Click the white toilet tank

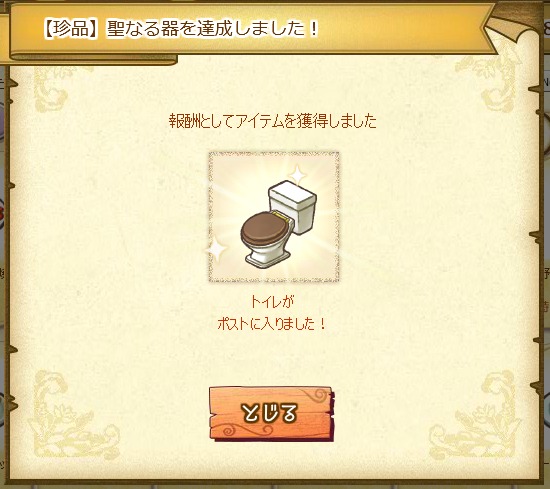point(293,206)
